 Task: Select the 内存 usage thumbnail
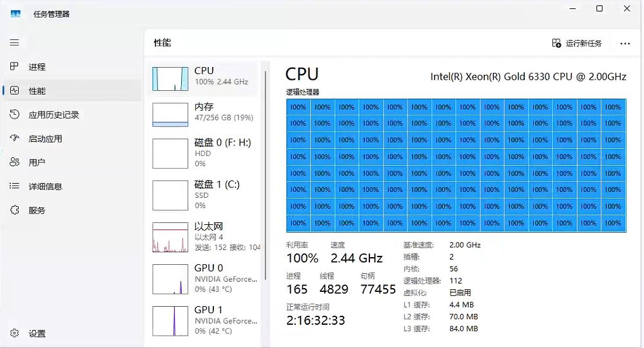[170, 115]
